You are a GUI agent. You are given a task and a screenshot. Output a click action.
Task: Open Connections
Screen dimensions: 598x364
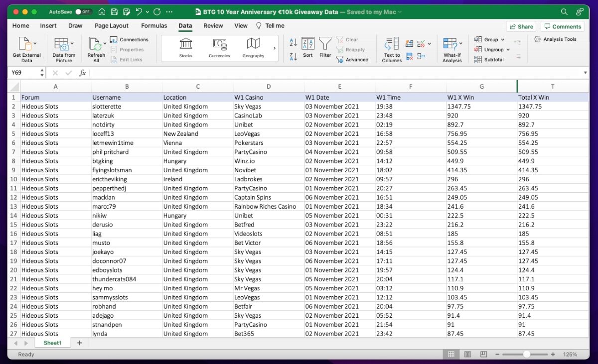click(x=129, y=40)
